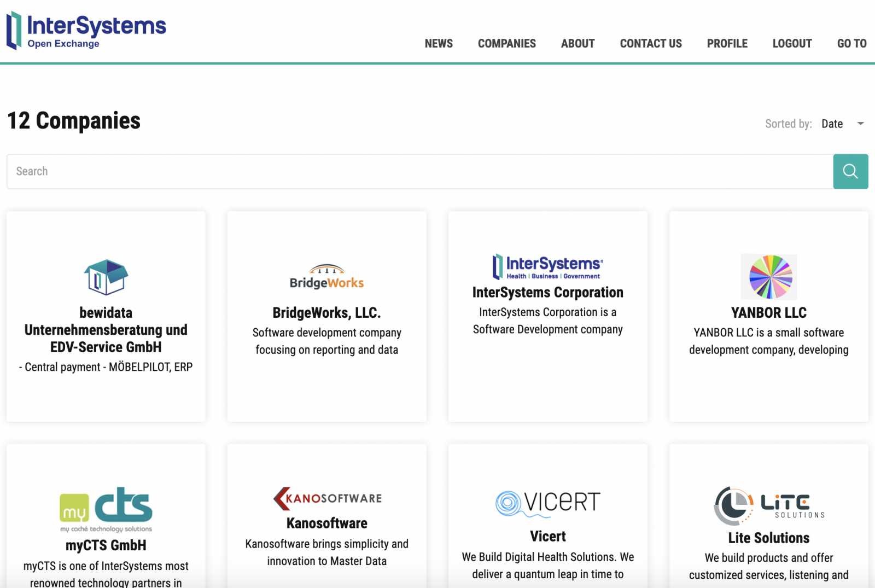875x588 pixels.
Task: Click 'InterSystems Corporation is a Software Development' description
Action: (548, 321)
